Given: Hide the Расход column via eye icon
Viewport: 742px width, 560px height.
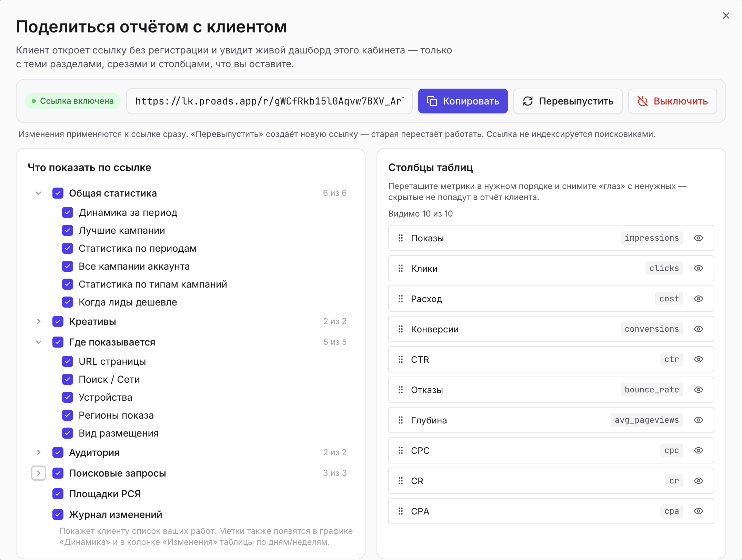Looking at the screenshot, I should click(699, 299).
